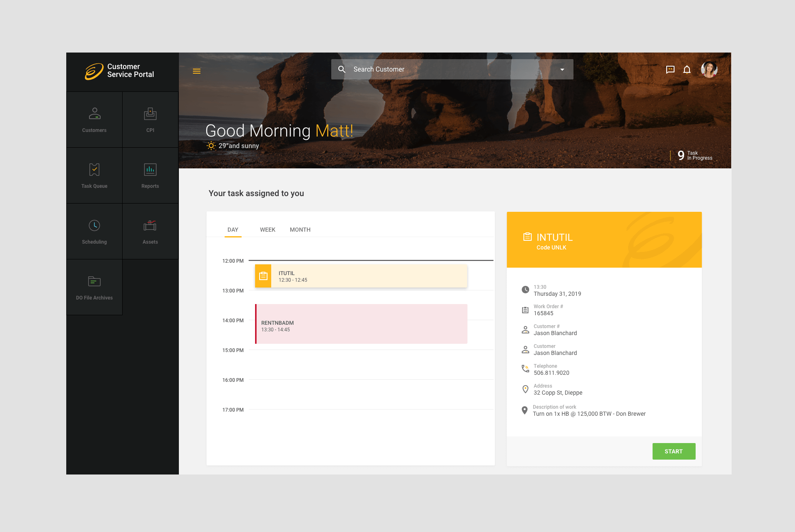Click the sun weather icon

211,146
